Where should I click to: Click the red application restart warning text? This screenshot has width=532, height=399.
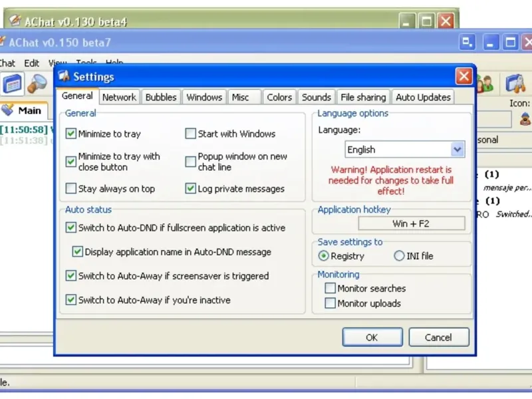(x=391, y=180)
